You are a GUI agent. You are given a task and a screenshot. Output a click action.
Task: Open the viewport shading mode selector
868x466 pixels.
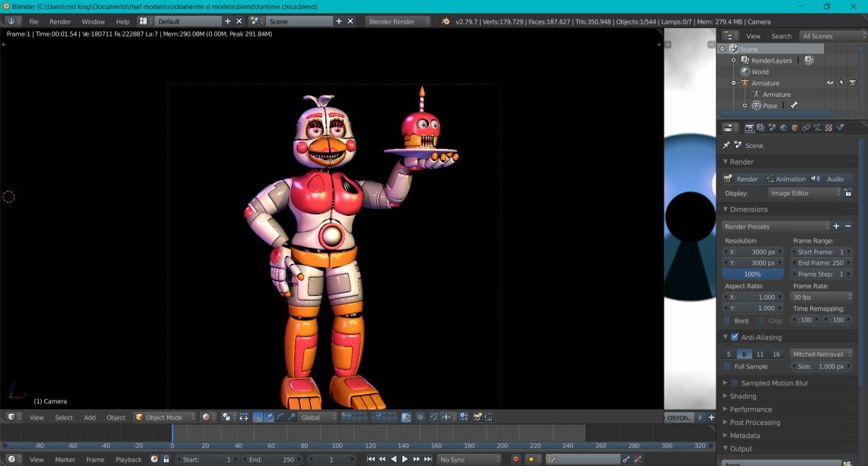pos(209,417)
